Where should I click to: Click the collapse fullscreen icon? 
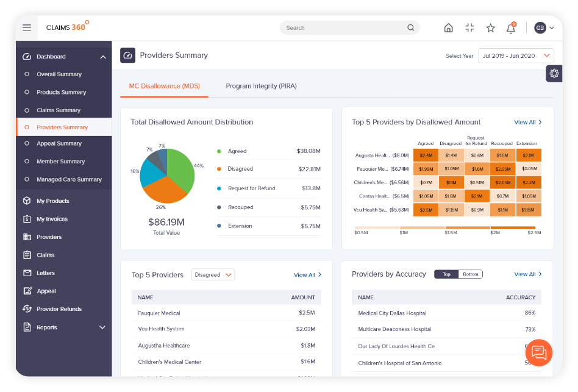(x=469, y=27)
